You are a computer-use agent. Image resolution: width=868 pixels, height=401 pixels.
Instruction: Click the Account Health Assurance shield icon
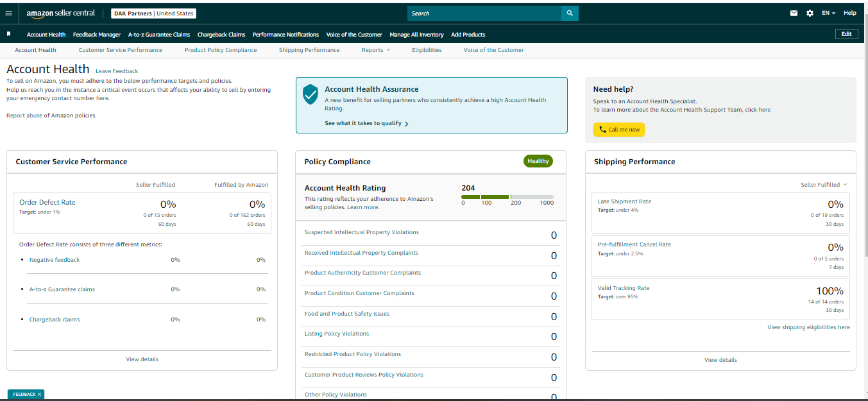[x=311, y=94]
